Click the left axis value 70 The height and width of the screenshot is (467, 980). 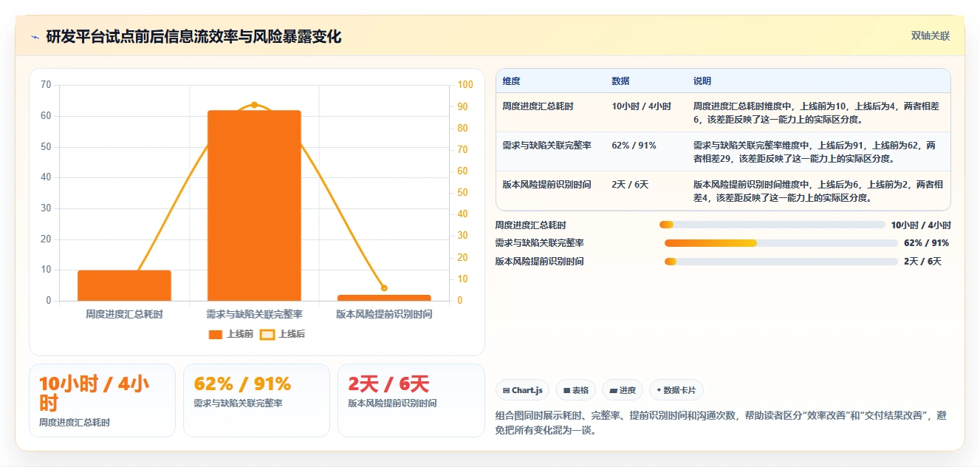[x=46, y=85]
